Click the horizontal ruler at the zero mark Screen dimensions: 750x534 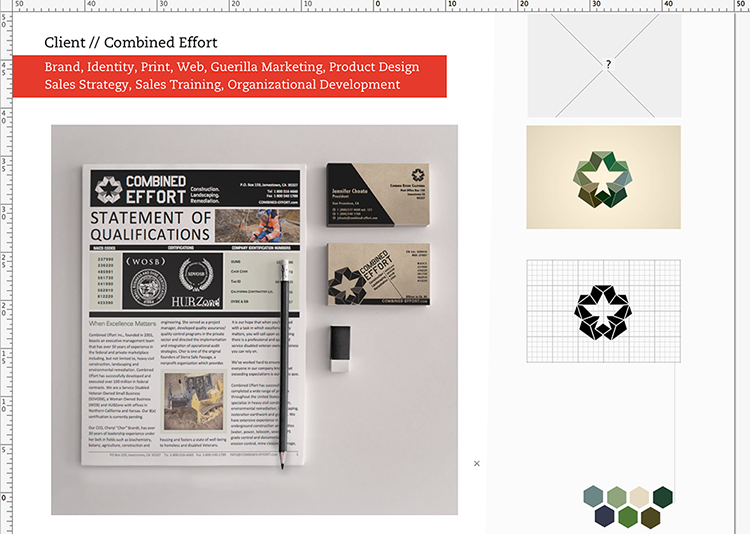click(375, 5)
